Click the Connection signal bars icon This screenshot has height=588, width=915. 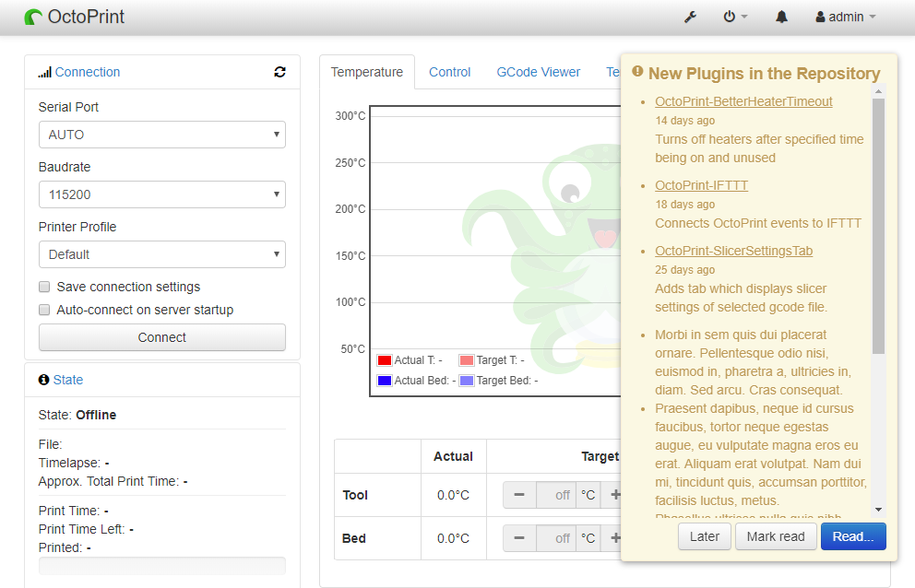coord(45,72)
